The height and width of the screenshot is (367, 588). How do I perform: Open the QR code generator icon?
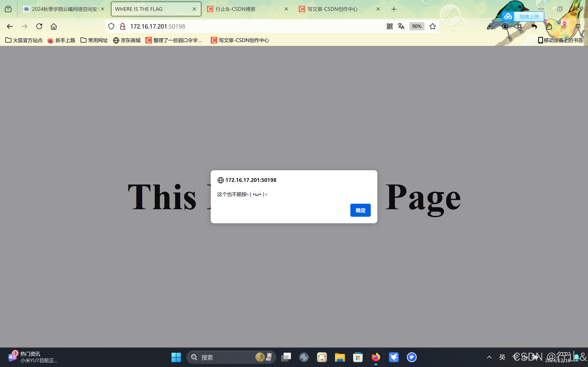click(390, 26)
